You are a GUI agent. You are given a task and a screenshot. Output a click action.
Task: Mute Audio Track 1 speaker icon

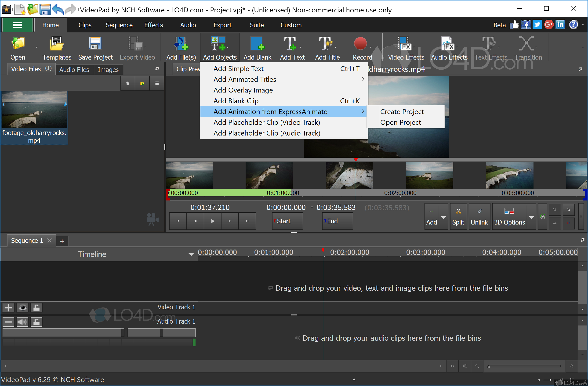click(x=22, y=322)
